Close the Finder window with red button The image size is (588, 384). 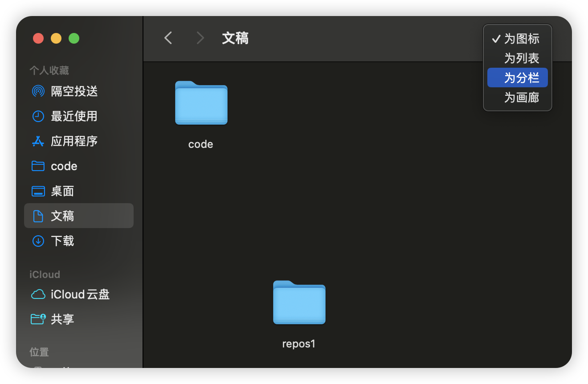coord(38,38)
